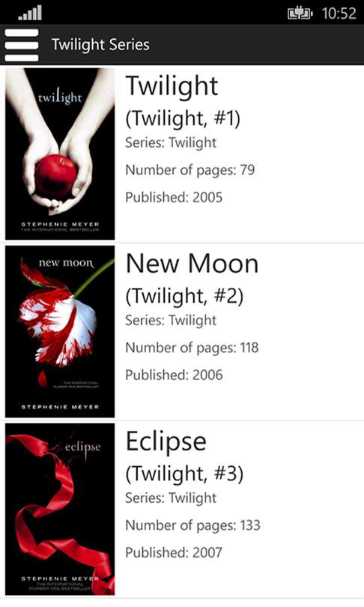The image size is (364, 607).
Task: Tap the 10:52 clock in status bar
Action: click(339, 13)
